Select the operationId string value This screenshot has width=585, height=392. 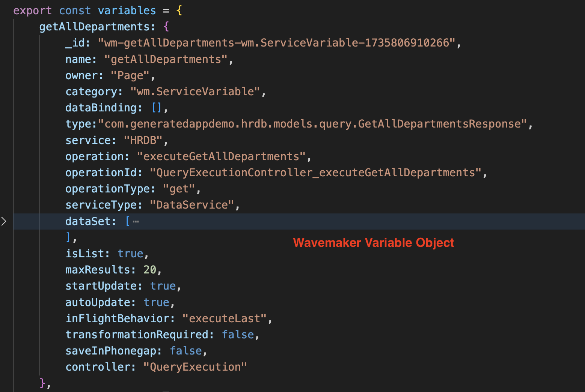tap(315, 173)
